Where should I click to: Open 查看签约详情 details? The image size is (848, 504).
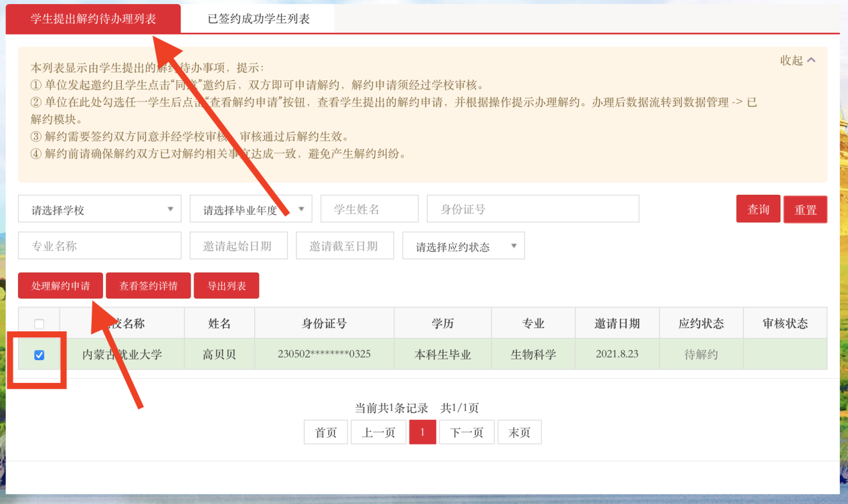click(x=148, y=286)
